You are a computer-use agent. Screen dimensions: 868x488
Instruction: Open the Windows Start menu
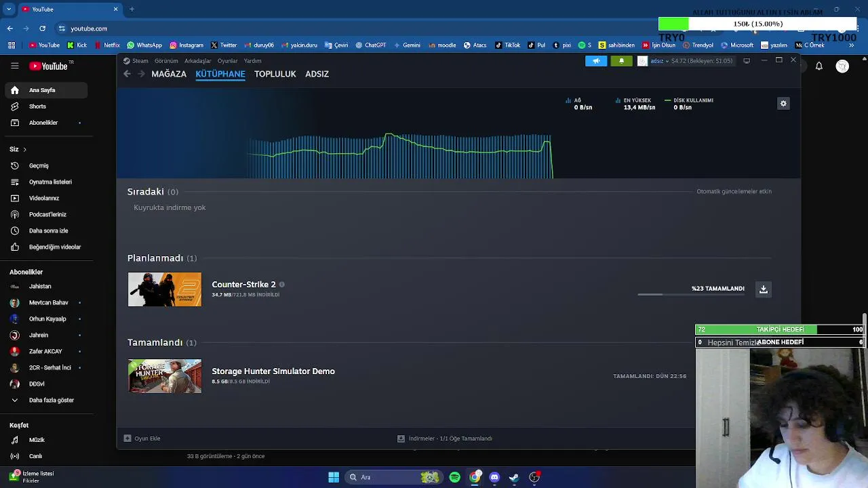coord(334,477)
